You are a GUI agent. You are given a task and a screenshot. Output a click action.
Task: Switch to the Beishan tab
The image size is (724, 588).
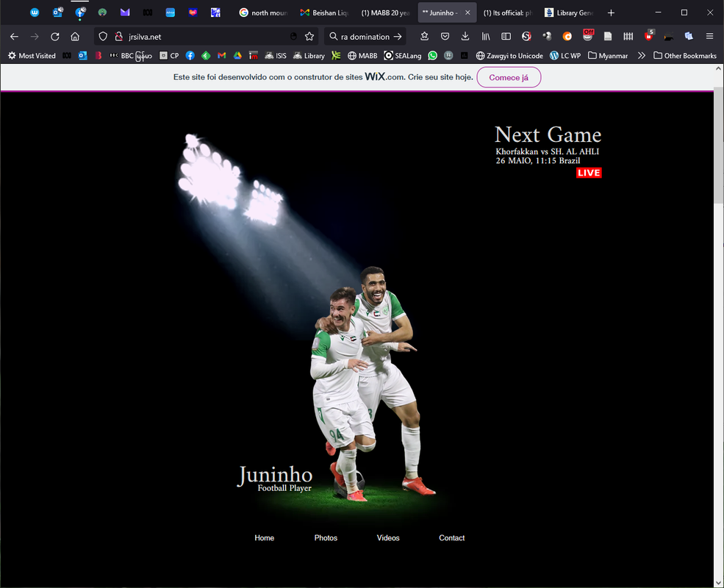click(325, 12)
